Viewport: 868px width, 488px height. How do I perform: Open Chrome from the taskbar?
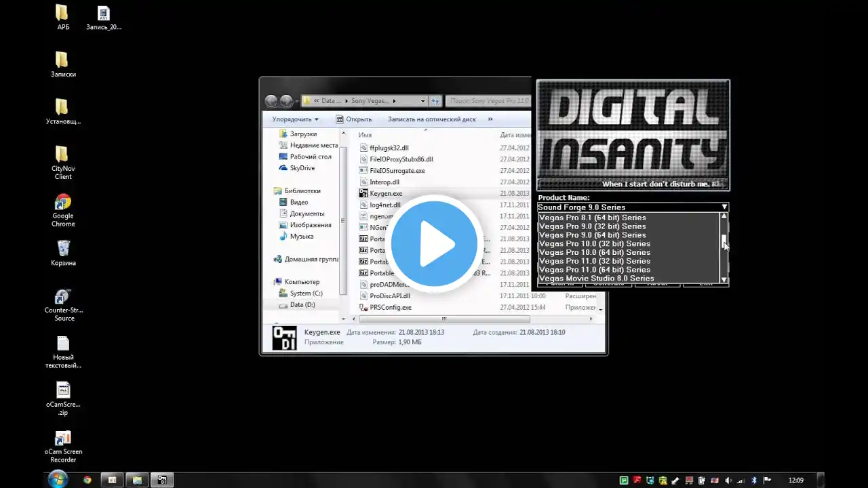click(x=87, y=480)
